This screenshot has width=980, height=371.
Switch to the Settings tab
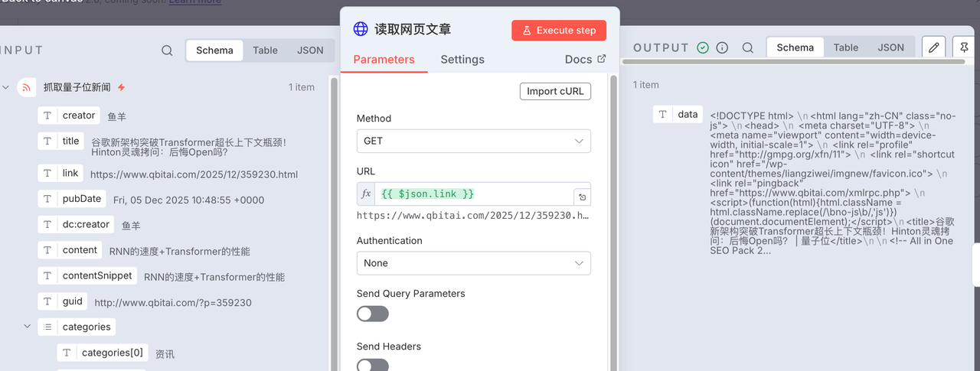pos(462,59)
